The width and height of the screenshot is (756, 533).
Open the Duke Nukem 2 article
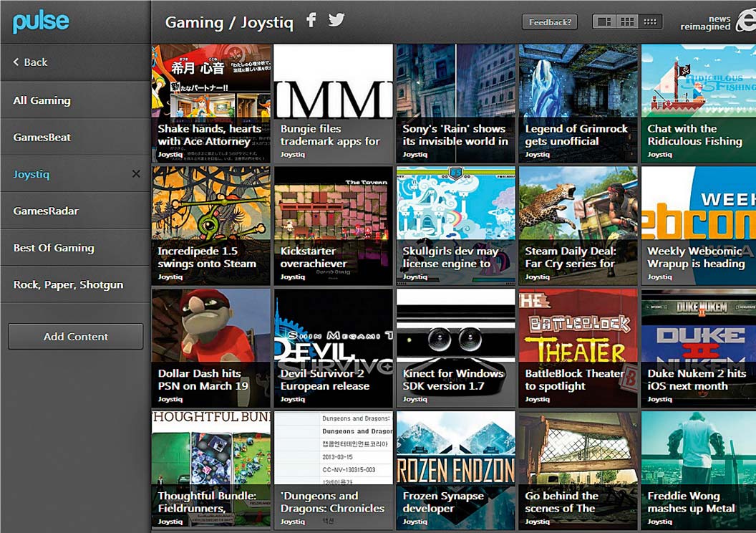tap(699, 347)
